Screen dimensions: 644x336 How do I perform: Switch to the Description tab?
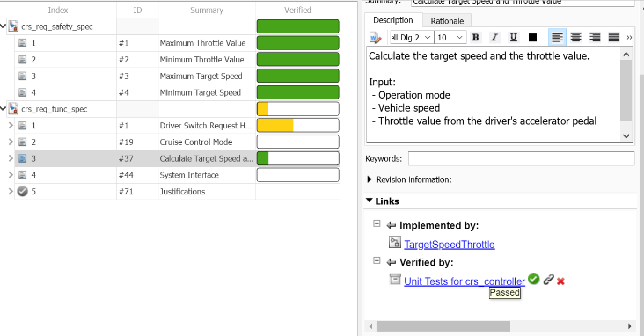click(x=393, y=20)
